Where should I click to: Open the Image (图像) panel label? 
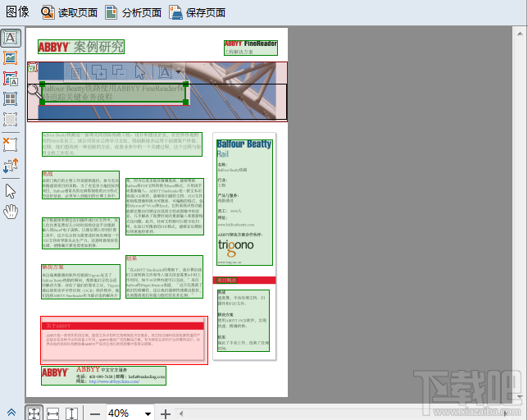[x=17, y=11]
